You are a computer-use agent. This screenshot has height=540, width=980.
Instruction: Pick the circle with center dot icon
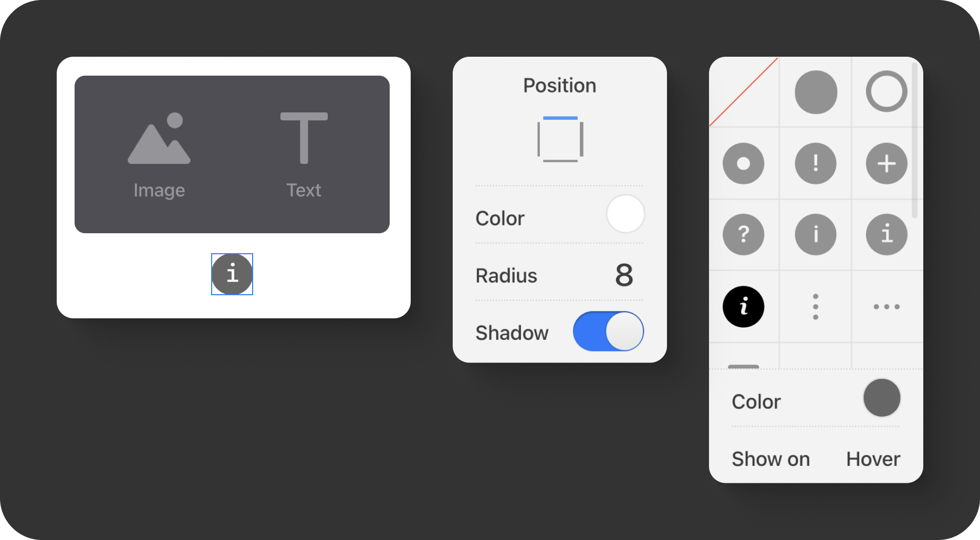tap(744, 164)
